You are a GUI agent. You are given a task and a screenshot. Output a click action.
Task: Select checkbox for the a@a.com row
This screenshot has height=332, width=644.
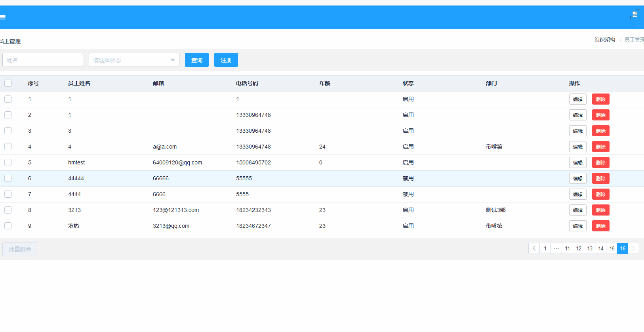coord(8,147)
